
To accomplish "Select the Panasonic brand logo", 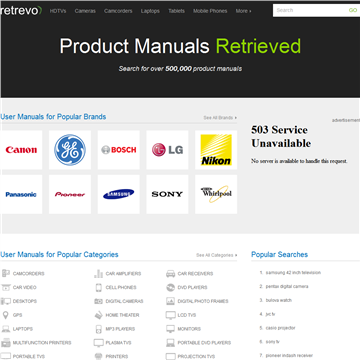I will click(x=21, y=194).
